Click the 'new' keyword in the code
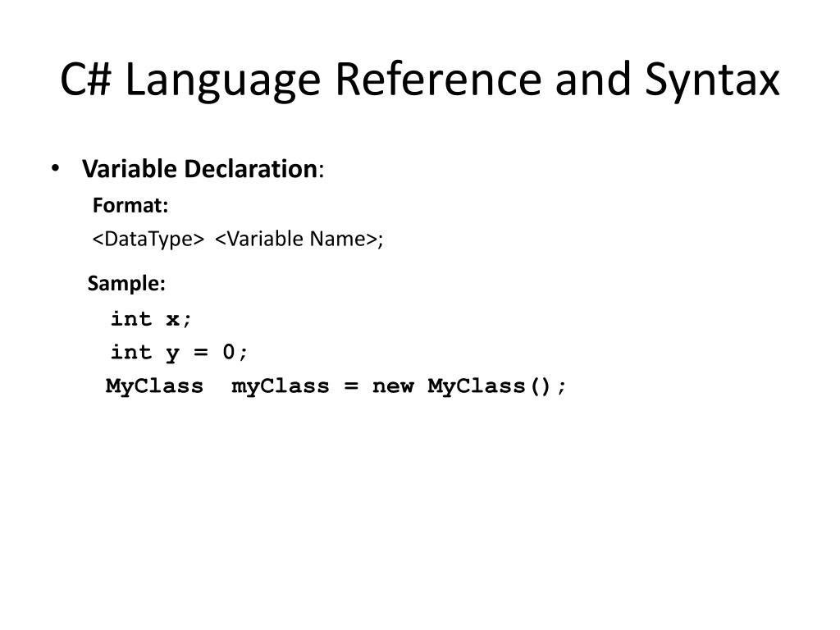Viewport: 840px width, 630px height. [x=393, y=387]
